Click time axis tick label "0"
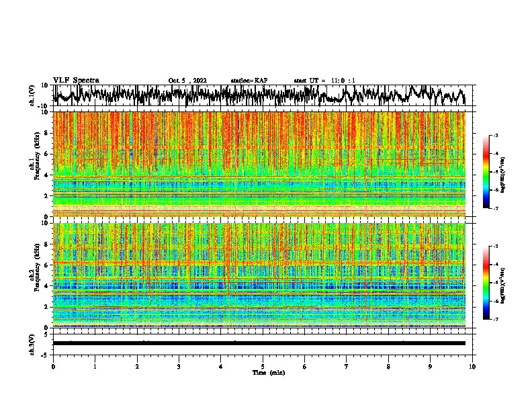The width and height of the screenshot is (532, 411). pos(53,367)
